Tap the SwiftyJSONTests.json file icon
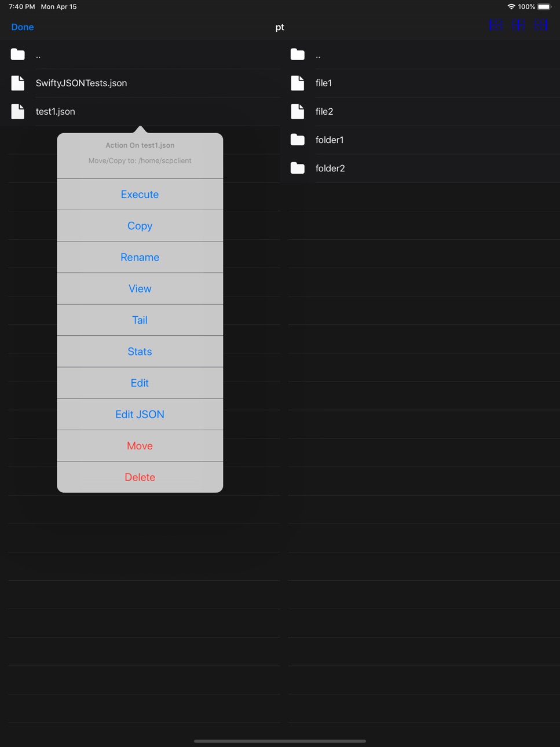The height and width of the screenshot is (747, 560). (18, 83)
